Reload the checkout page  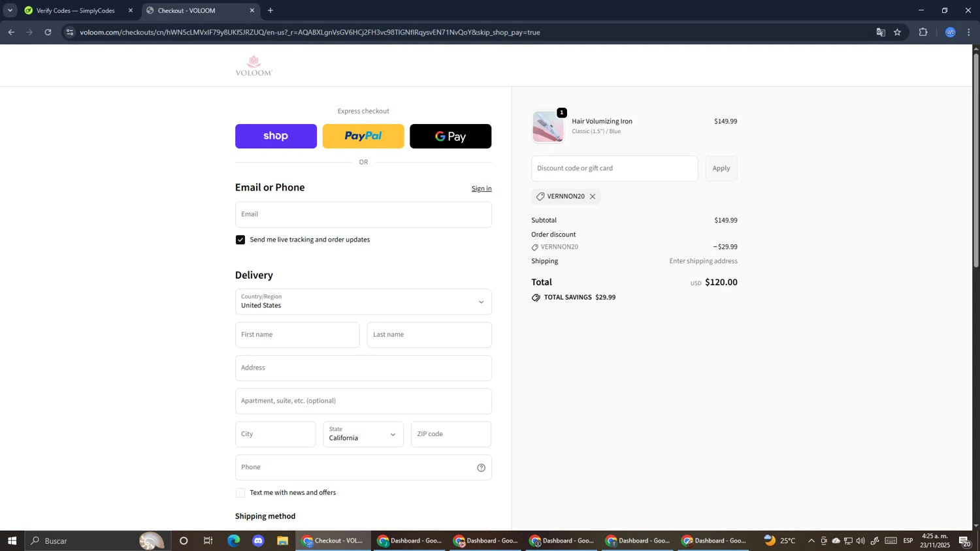(48, 32)
